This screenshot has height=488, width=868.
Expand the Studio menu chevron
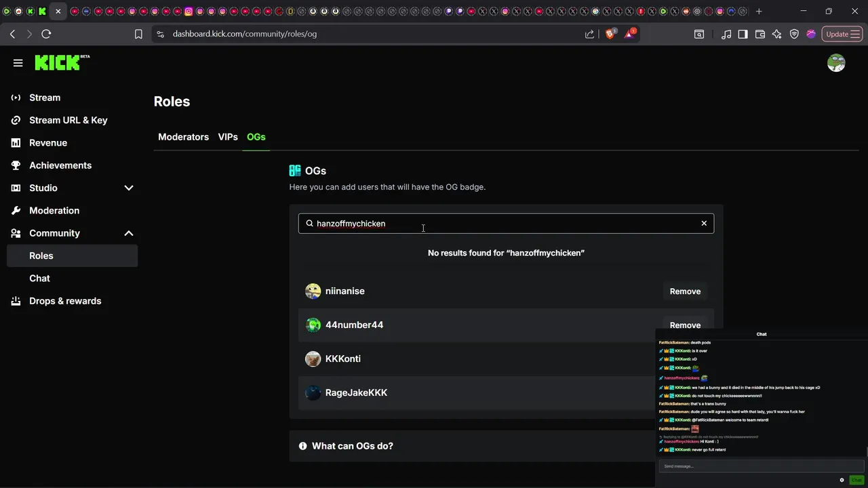click(x=129, y=188)
